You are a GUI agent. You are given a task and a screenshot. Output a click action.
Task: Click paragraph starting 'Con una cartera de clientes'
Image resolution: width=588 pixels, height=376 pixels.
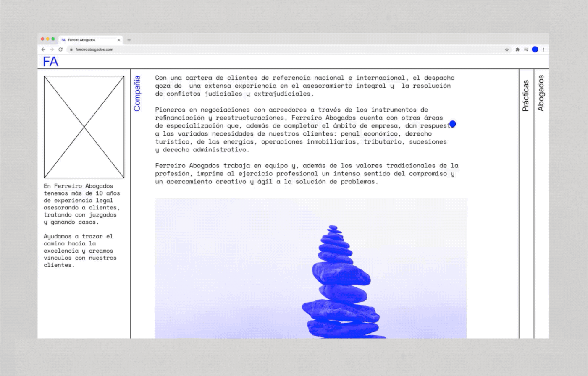coord(305,86)
